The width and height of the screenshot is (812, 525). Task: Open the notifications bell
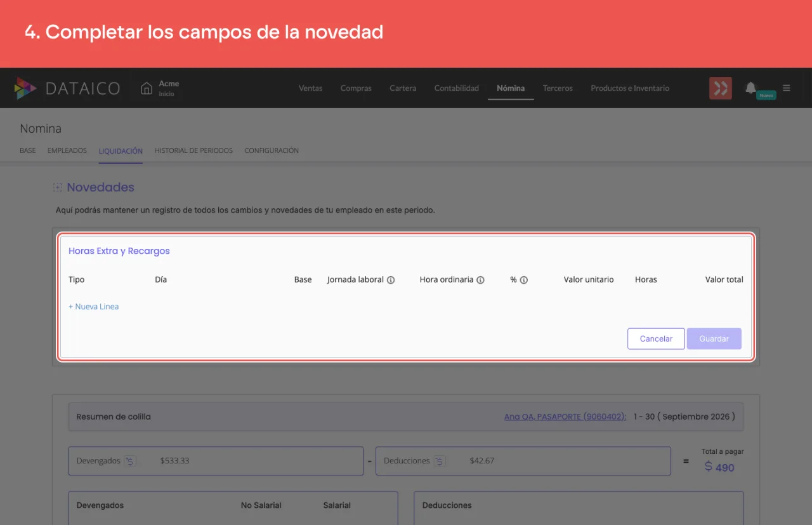click(750, 88)
